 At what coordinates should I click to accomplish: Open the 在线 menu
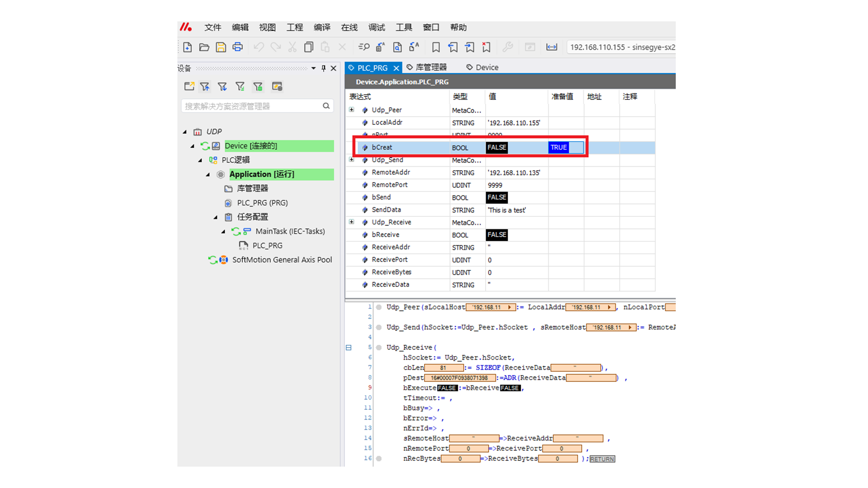point(349,28)
